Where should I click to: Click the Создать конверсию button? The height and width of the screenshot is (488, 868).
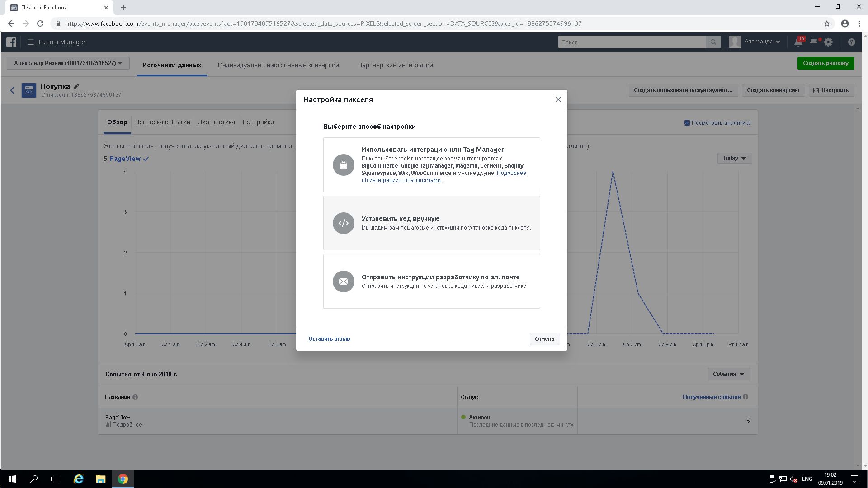(773, 90)
